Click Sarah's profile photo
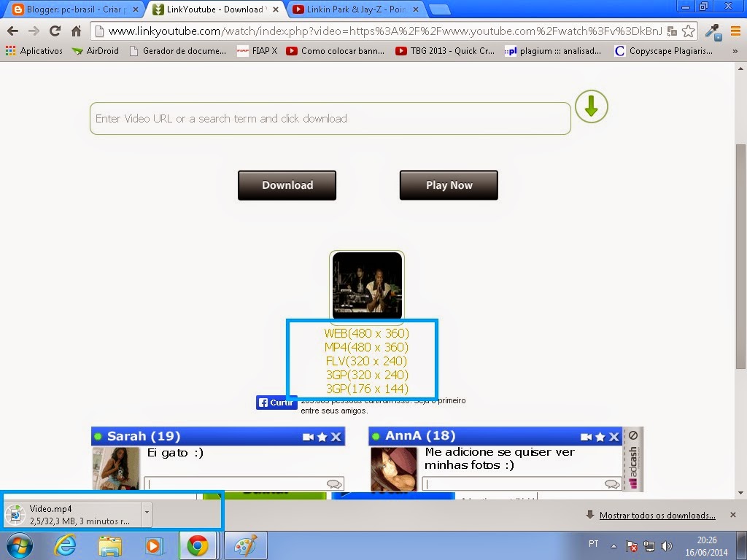The image size is (747, 560). [x=116, y=469]
